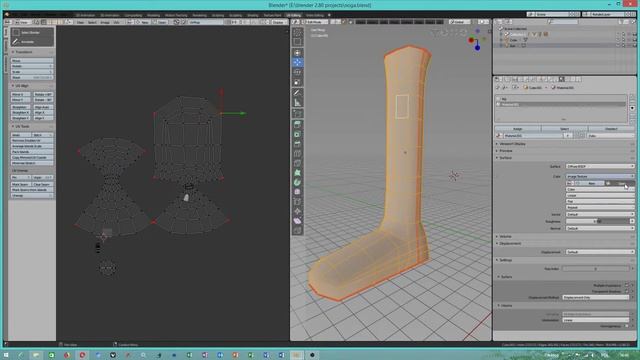Choose Select Border tool in UV editor
This screenshot has height=360, width=640.
point(32,32)
